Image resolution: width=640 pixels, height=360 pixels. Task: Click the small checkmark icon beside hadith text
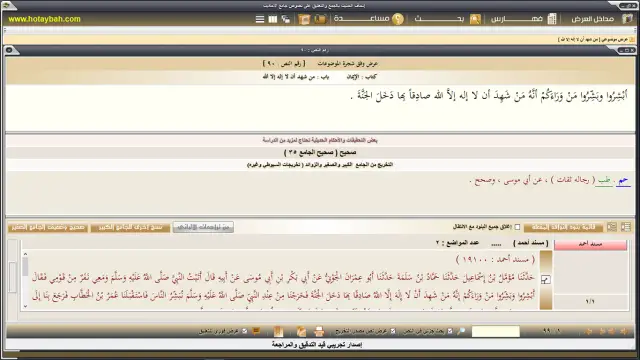pyautogui.click(x=545, y=279)
